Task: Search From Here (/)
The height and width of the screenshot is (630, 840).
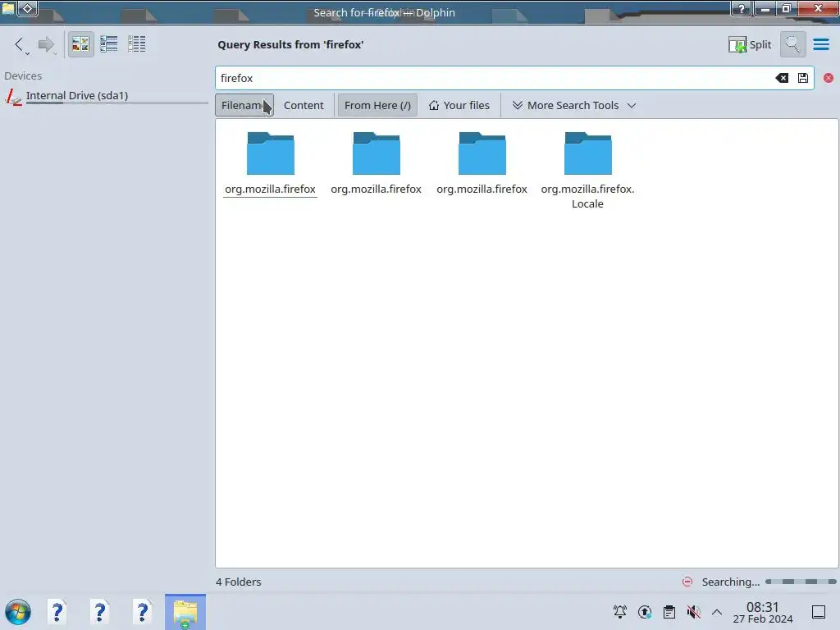Action: pyautogui.click(x=377, y=106)
